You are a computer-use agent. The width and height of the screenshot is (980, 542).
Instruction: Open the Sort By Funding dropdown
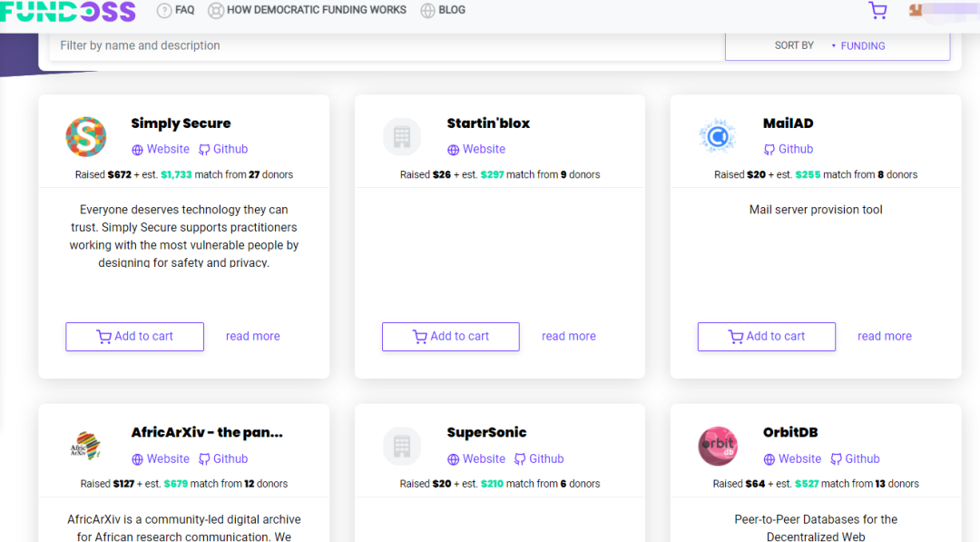point(838,45)
